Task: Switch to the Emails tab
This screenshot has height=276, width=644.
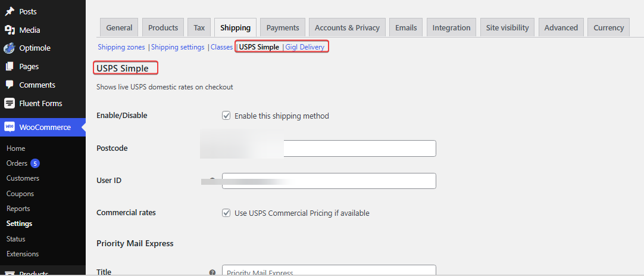Action: pyautogui.click(x=406, y=27)
